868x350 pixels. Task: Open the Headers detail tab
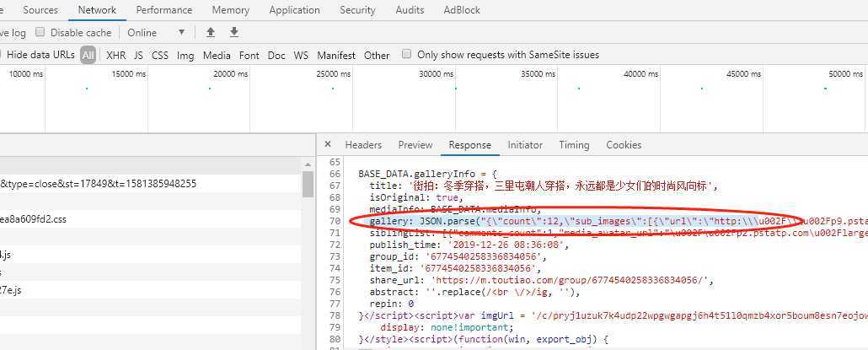tap(363, 144)
